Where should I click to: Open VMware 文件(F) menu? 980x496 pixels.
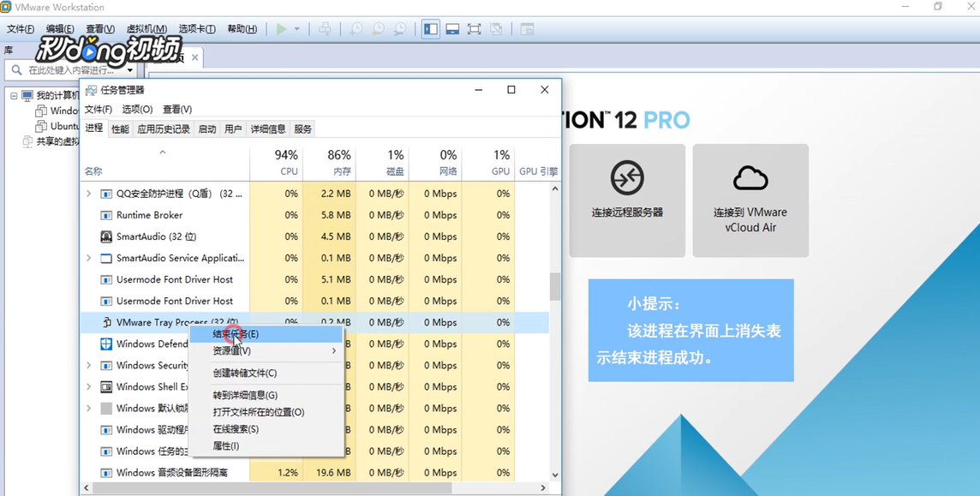[x=21, y=29]
